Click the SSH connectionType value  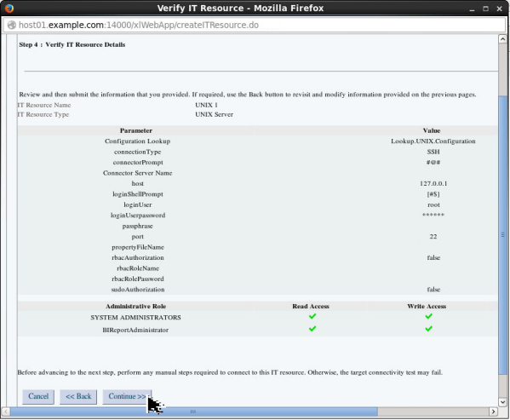point(433,152)
